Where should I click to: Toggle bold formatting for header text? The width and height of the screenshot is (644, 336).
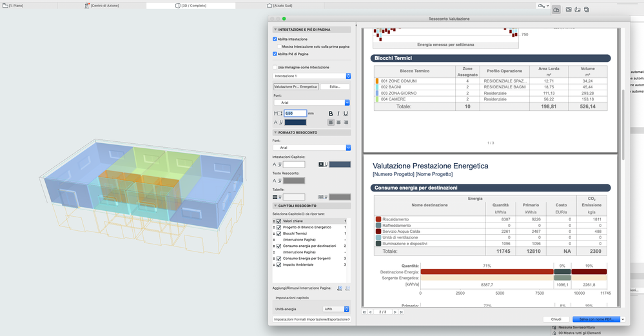(x=331, y=114)
